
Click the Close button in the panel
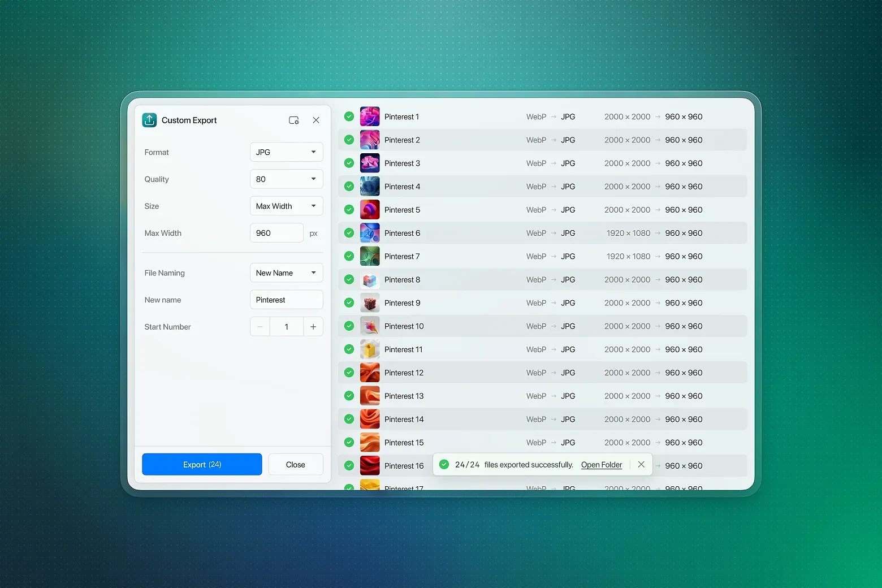pos(295,464)
